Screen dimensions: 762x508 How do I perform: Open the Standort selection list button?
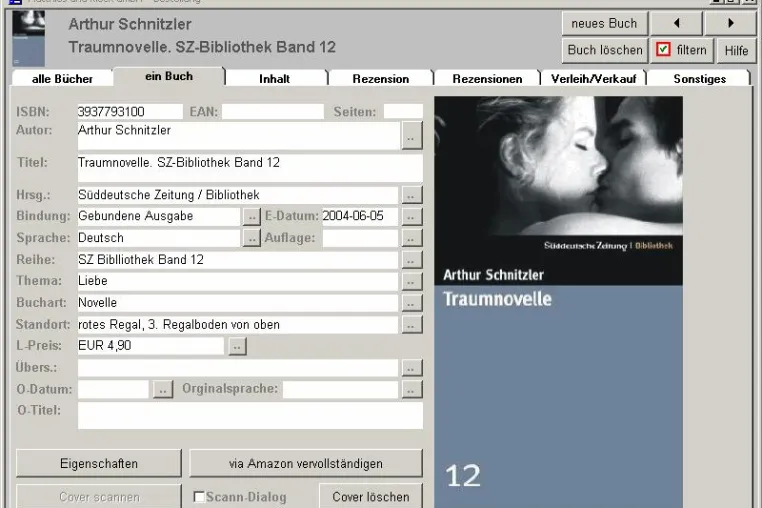coord(412,325)
